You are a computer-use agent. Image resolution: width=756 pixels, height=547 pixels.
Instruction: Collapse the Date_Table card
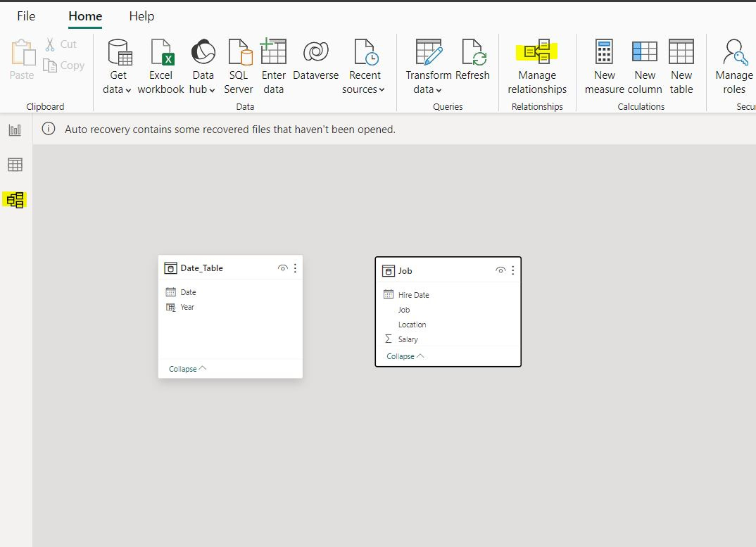pyautogui.click(x=187, y=368)
